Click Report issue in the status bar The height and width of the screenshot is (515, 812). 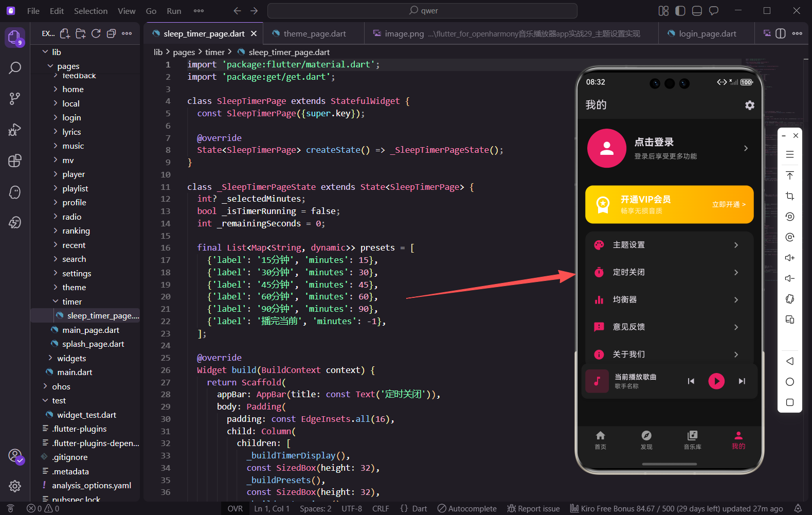click(533, 508)
